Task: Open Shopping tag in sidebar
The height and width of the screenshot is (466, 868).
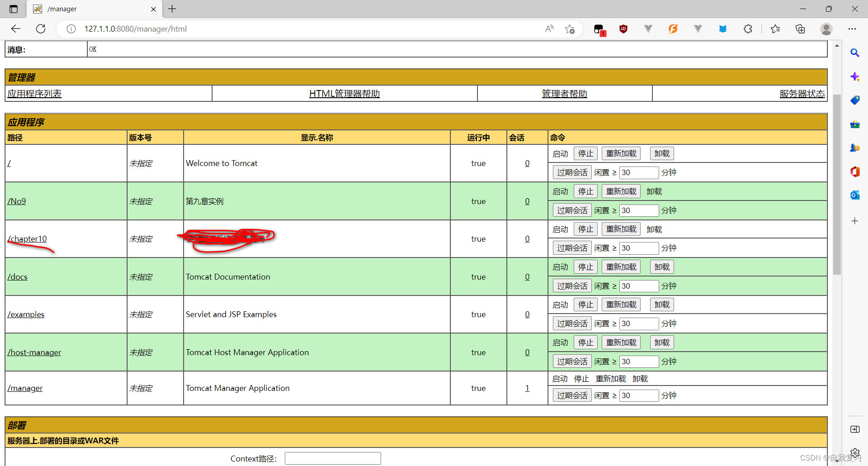Action: tap(855, 100)
